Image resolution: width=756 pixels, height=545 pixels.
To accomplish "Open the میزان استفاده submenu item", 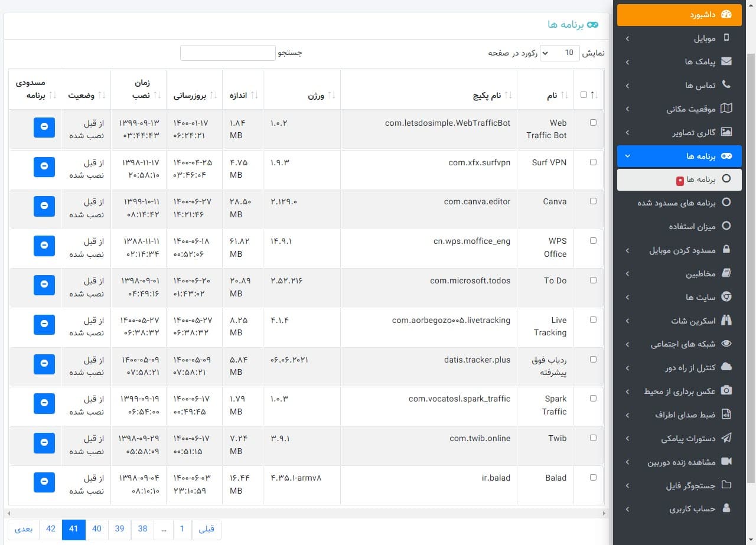I will (679, 226).
